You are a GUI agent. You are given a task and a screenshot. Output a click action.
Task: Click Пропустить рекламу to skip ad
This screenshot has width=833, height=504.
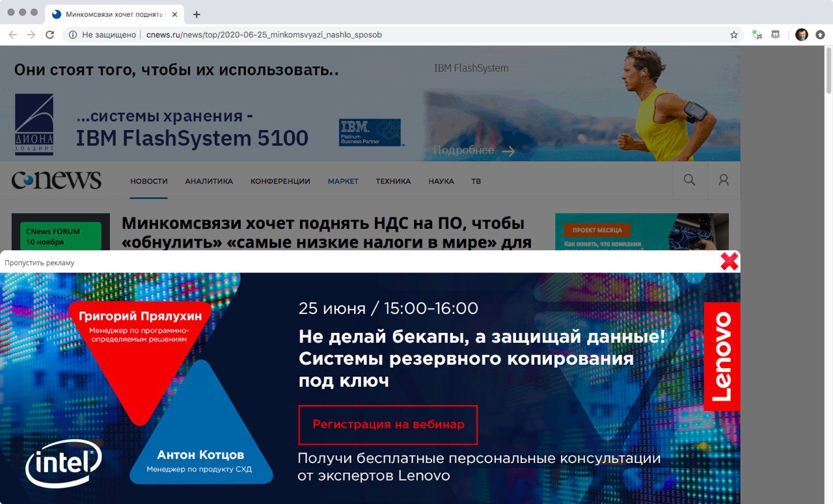pos(40,263)
